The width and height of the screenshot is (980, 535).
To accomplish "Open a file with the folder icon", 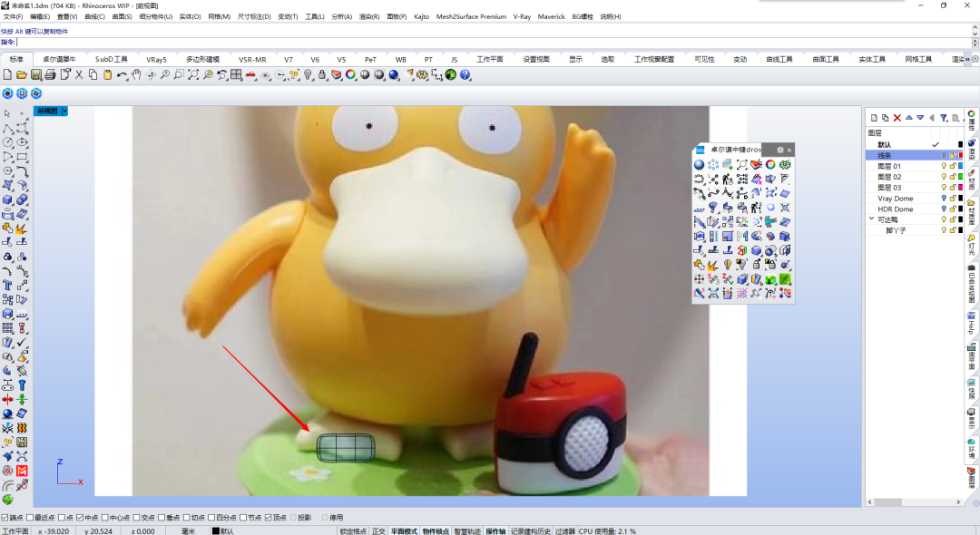I will (21, 75).
